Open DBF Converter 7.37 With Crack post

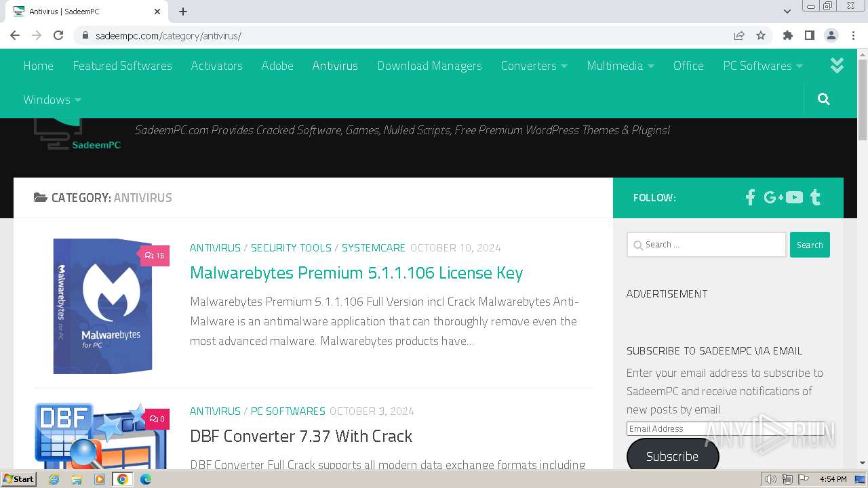[301, 436]
